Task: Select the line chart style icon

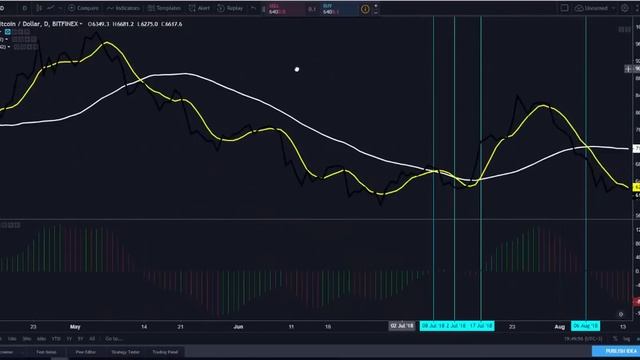Action: click(x=51, y=8)
